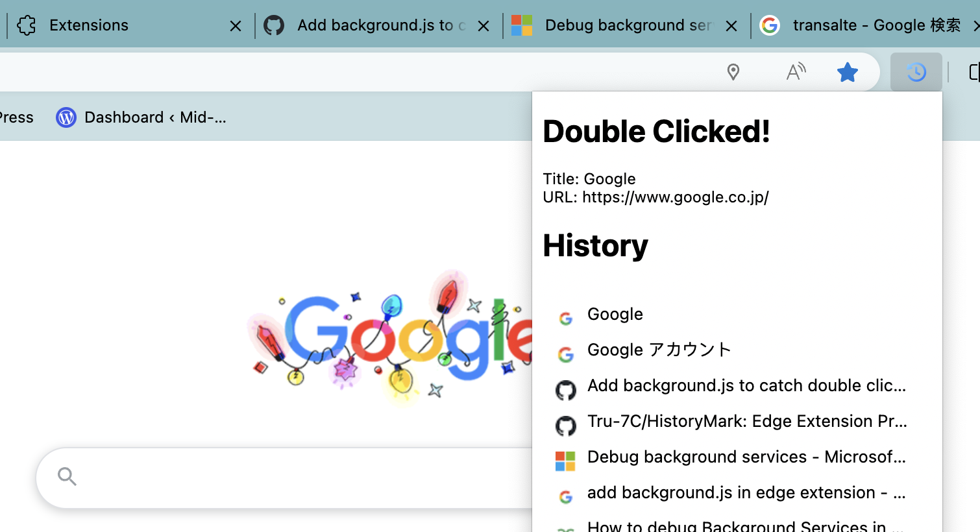Open the add background.js in edge extension entry
The height and width of the screenshot is (532, 980).
745,492
